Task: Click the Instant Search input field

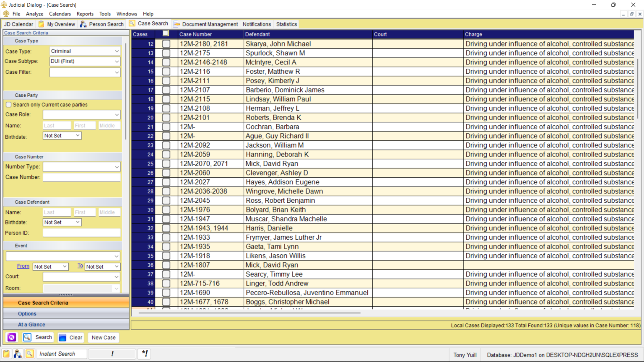Action: point(61,354)
